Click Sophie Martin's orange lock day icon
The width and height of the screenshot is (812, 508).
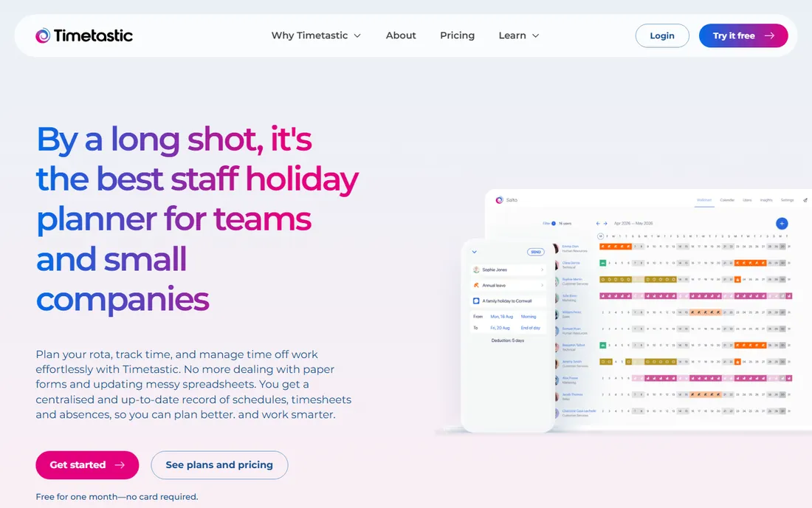pyautogui.click(x=737, y=280)
